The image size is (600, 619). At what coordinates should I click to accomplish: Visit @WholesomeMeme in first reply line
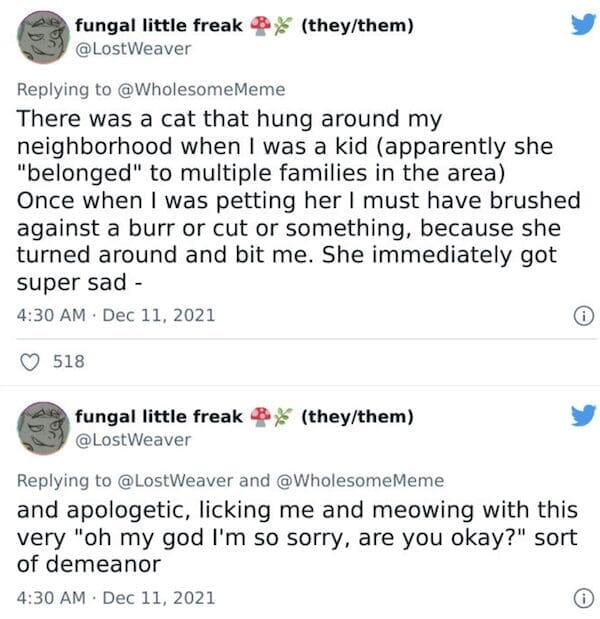(x=201, y=89)
